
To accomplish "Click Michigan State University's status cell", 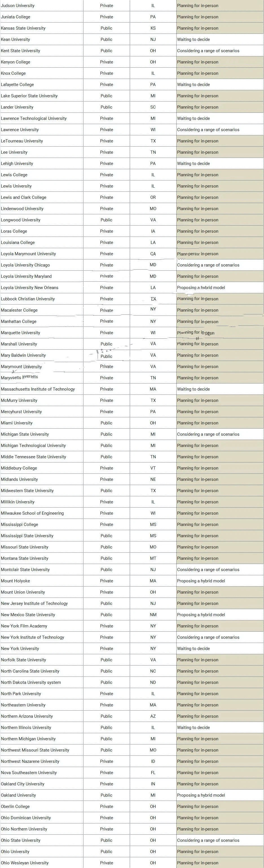I will [208, 434].
